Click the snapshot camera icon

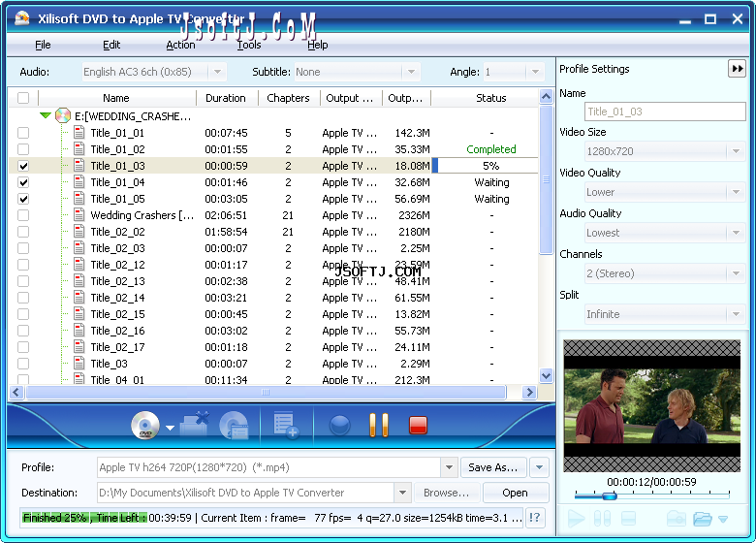pos(677,519)
